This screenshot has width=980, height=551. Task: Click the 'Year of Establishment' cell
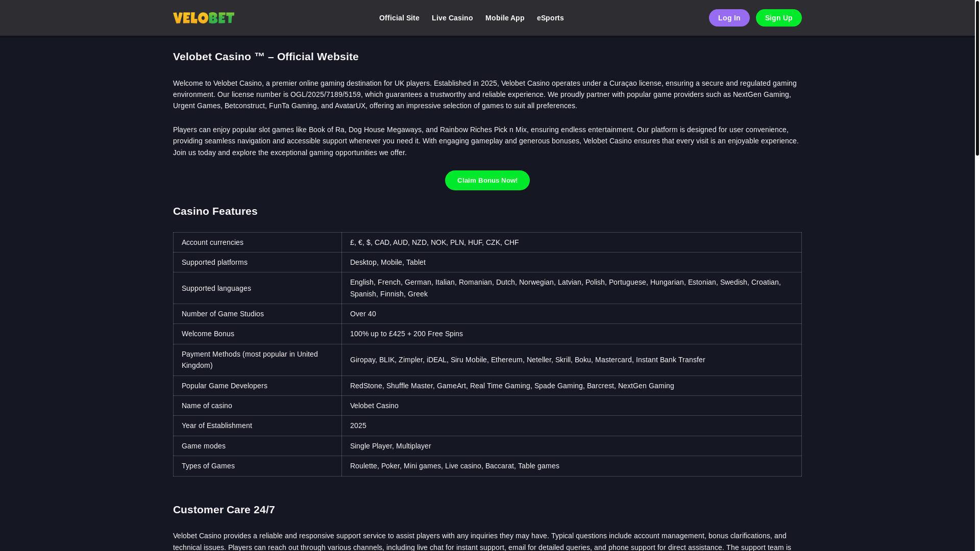257,425
